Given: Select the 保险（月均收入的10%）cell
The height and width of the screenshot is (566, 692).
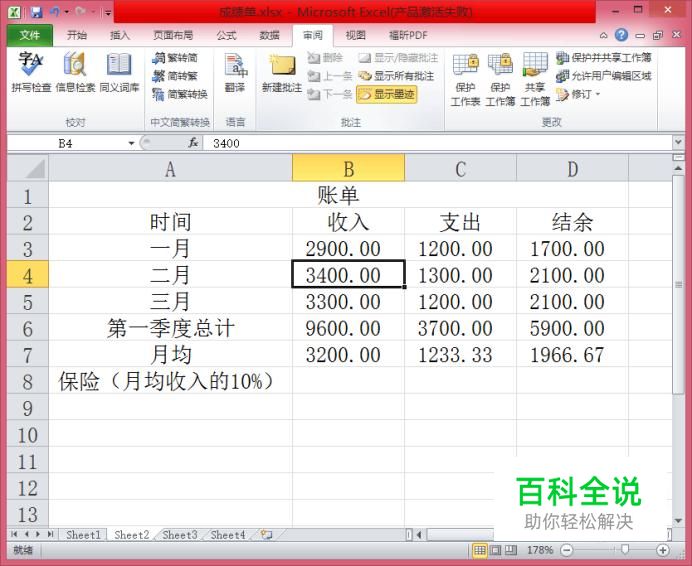Looking at the screenshot, I should click(170, 381).
